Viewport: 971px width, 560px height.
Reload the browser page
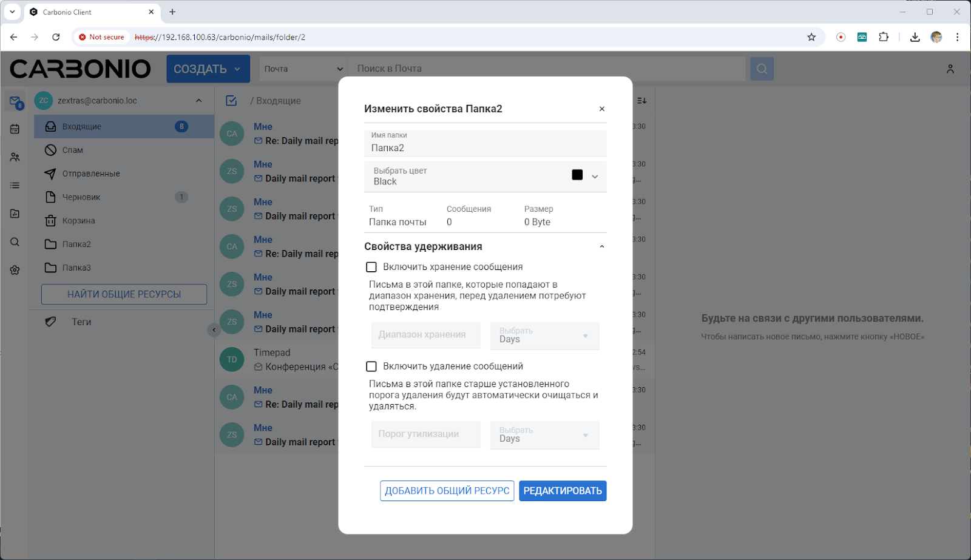tap(56, 37)
